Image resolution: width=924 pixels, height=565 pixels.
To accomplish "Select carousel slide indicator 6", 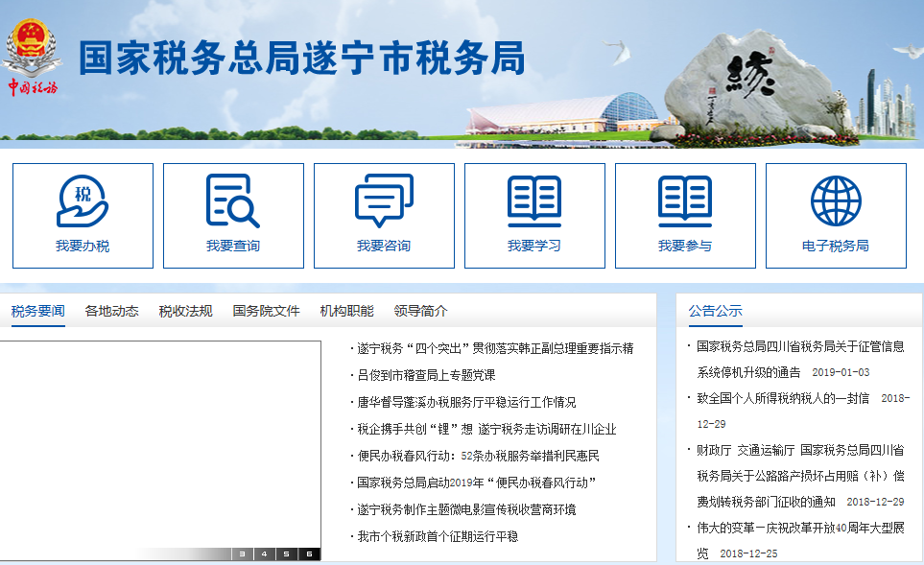I will coord(307,553).
